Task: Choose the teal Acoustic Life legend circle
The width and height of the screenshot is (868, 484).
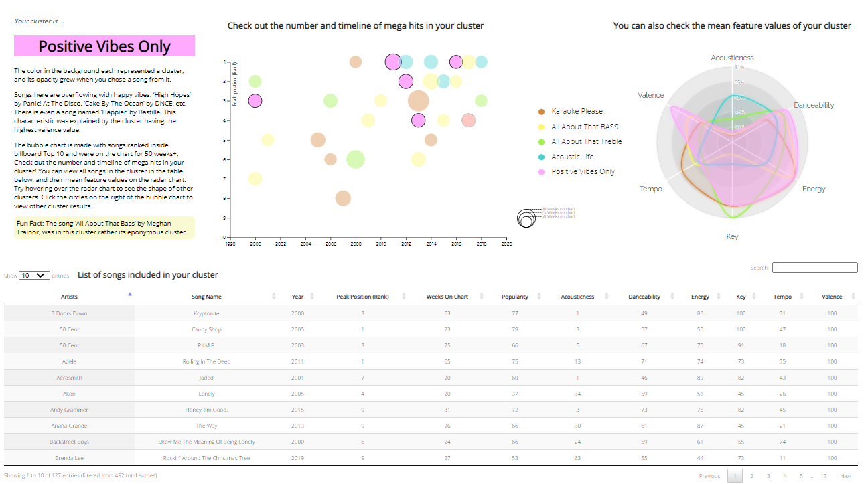Action: [541, 157]
